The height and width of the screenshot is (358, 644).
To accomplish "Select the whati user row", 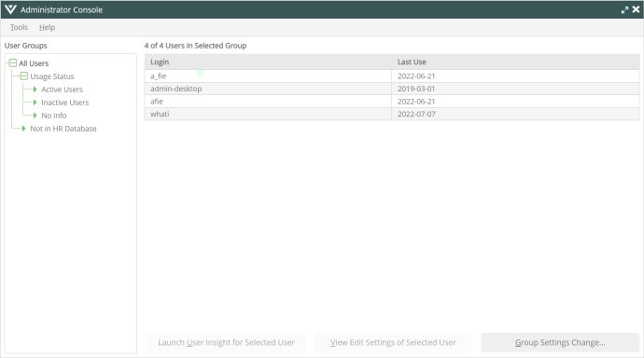I will 392,114.
